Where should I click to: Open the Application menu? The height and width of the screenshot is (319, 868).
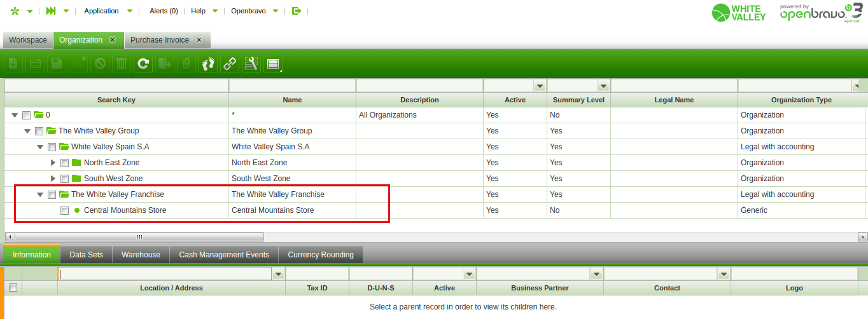click(102, 11)
